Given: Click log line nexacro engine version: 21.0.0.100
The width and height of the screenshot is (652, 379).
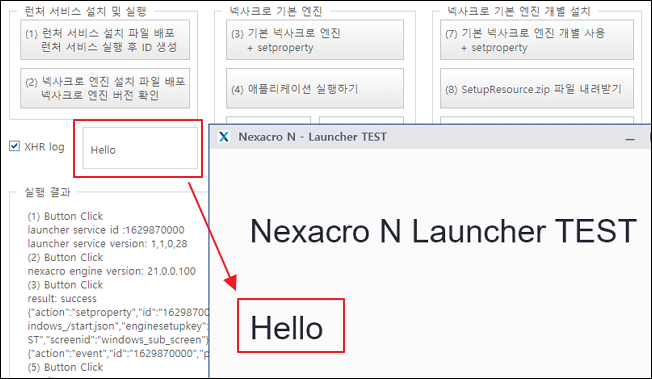Looking at the screenshot, I should pos(111,271).
